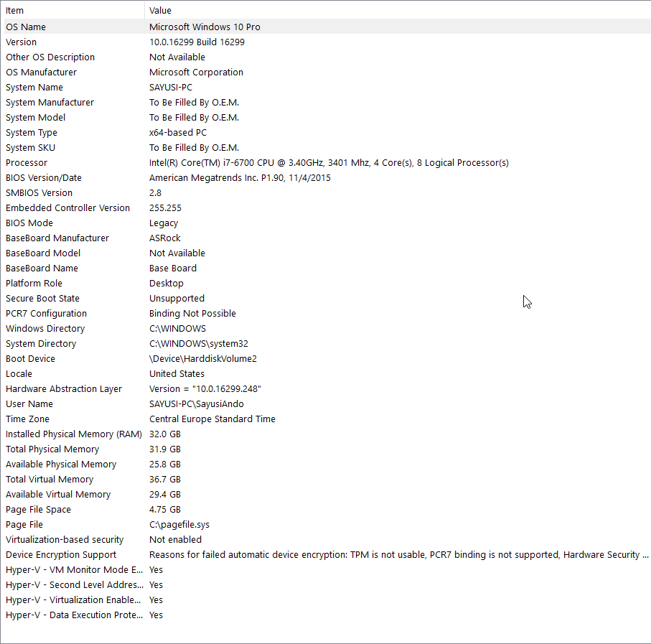Click the Intel Core i7-6700 processor value

point(329,163)
